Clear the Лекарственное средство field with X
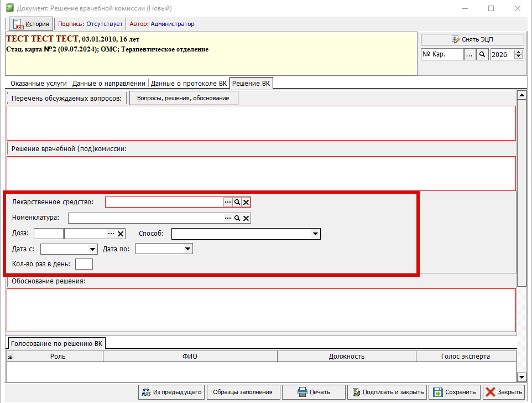 coord(246,203)
